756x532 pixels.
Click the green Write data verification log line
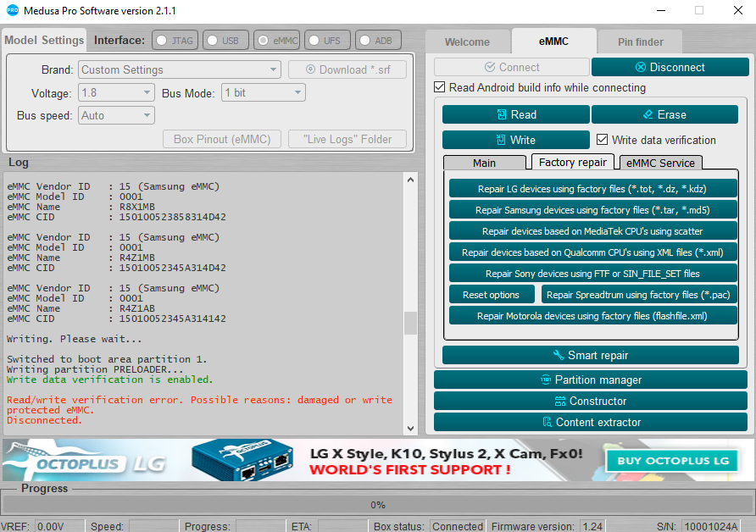pos(109,380)
